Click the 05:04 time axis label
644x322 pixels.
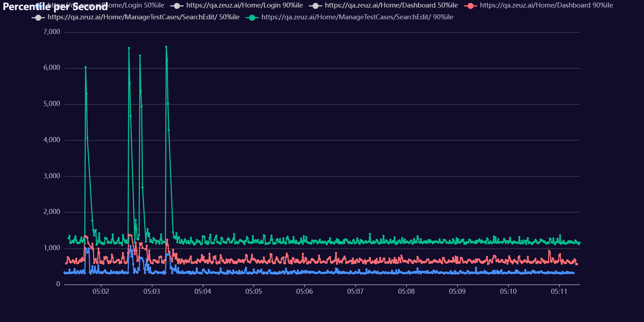(203, 292)
